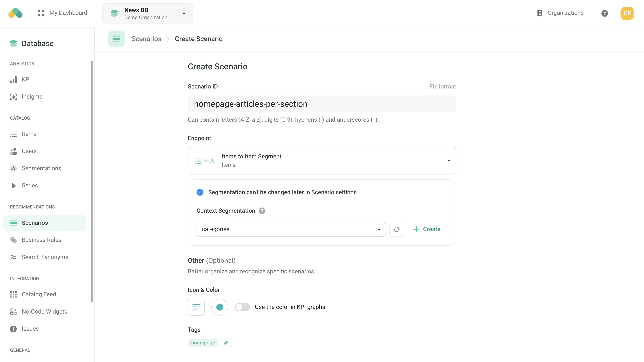Click the Scenarios breadcrumb icon
Screen dimensions: 644x362
117,39
